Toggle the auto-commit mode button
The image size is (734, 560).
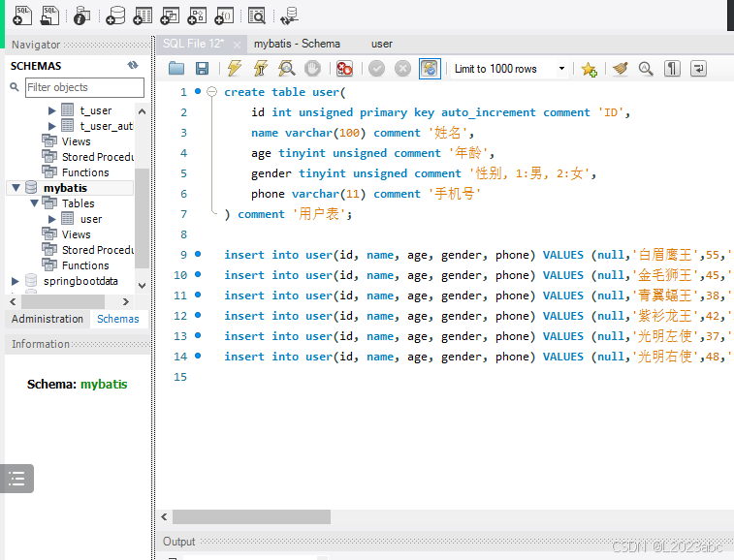click(430, 69)
